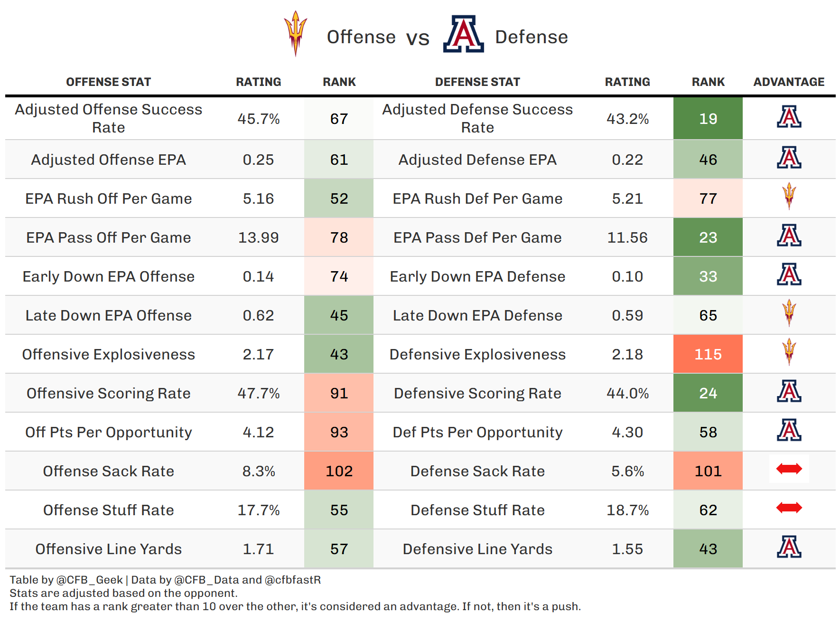This screenshot has width=840, height=623.
Task: Click red push arrow in Sack Rate row
Action: click(x=789, y=469)
